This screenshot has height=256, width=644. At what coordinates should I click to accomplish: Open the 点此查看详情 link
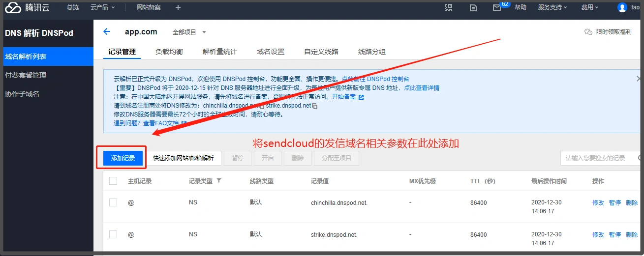pos(422,88)
